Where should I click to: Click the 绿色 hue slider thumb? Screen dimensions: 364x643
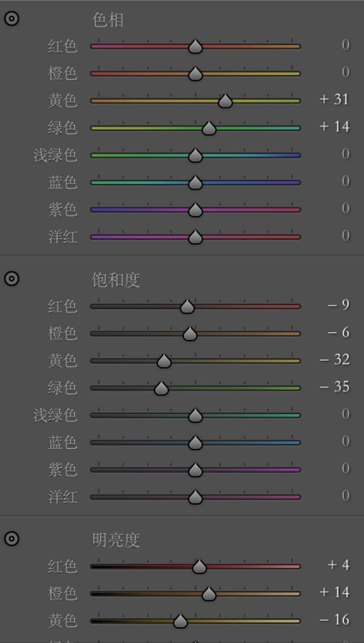[x=209, y=128]
